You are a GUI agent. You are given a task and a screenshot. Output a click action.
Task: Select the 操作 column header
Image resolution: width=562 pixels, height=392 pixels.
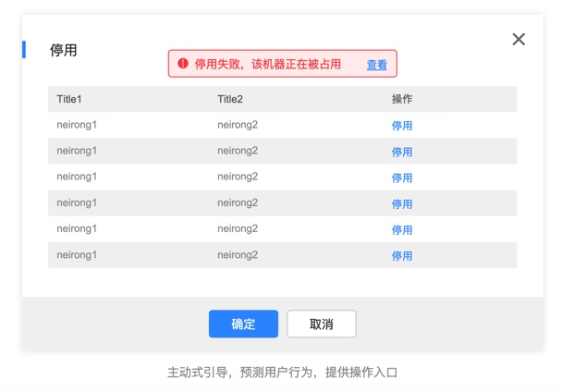pyautogui.click(x=401, y=99)
